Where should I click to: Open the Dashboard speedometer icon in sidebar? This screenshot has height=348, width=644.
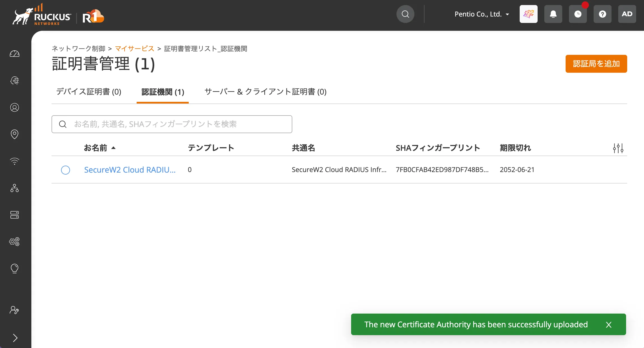tap(15, 54)
